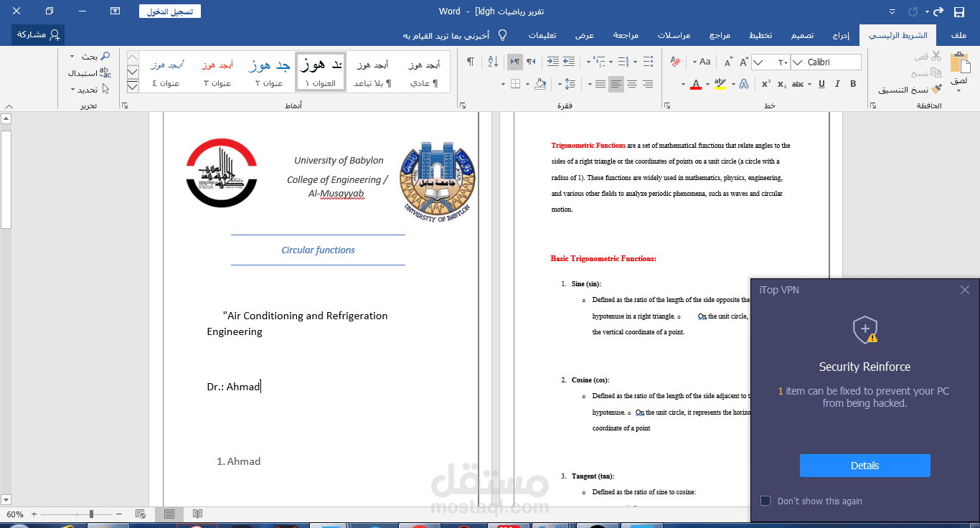Set left-to-right text direction
Image resolution: width=980 pixels, height=528 pixels.
tap(515, 62)
